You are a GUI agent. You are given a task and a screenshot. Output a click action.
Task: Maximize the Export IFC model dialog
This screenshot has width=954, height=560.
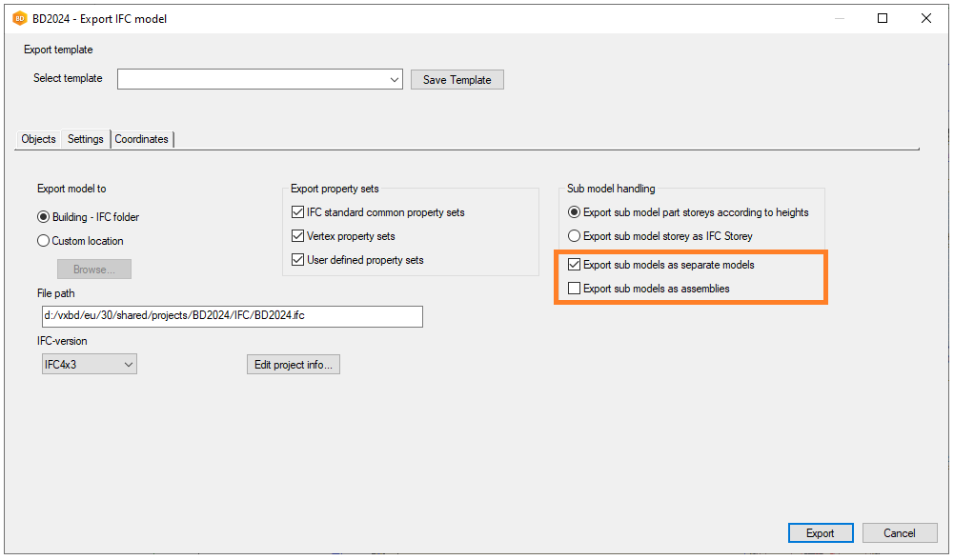883,18
